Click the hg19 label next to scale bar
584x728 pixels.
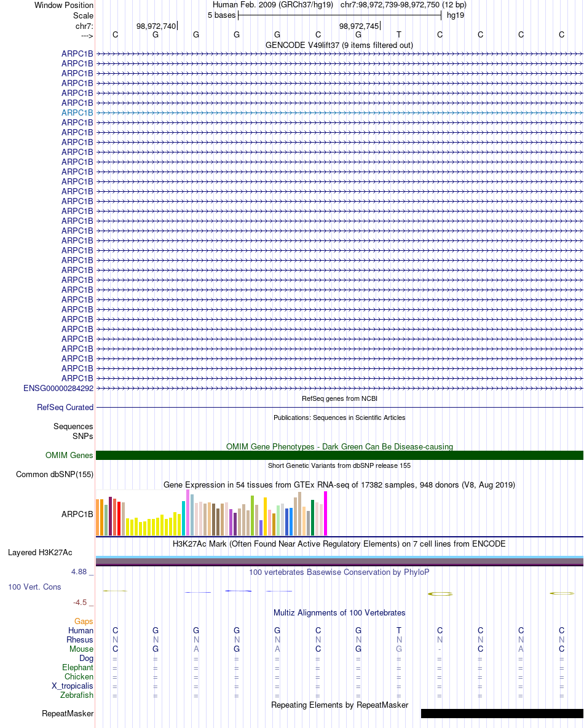456,15
